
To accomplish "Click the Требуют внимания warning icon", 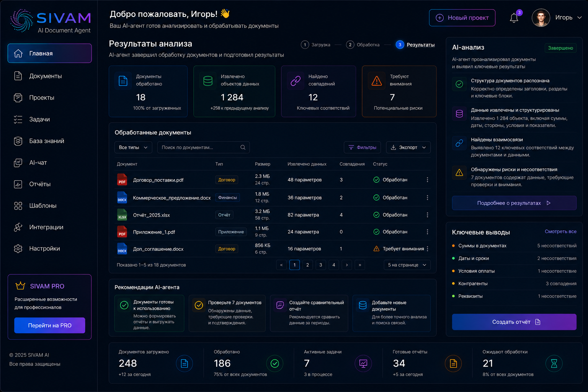I will (377, 81).
